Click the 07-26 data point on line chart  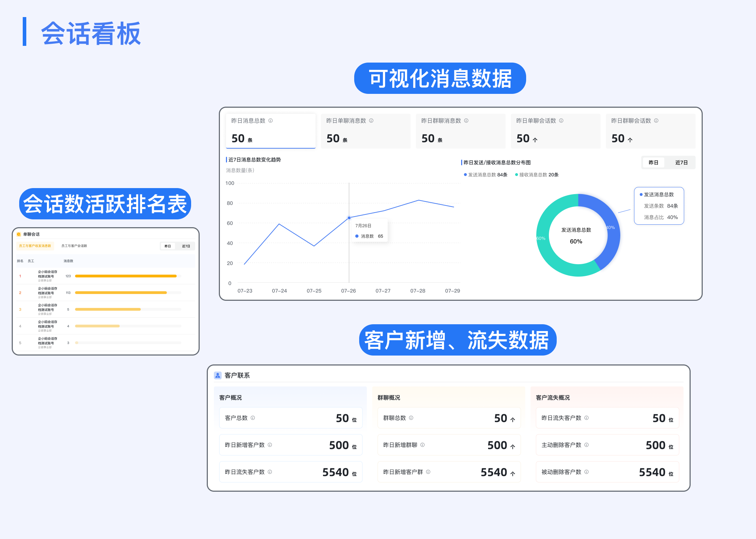pyautogui.click(x=349, y=218)
